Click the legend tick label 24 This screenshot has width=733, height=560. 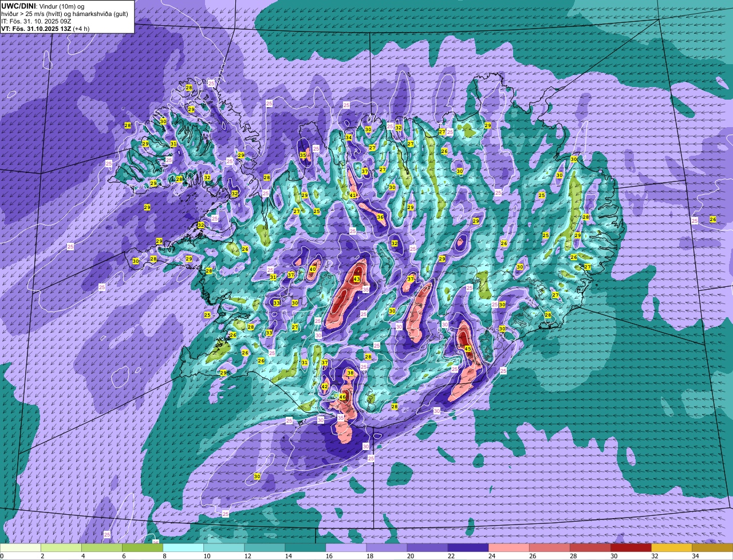pos(491,556)
